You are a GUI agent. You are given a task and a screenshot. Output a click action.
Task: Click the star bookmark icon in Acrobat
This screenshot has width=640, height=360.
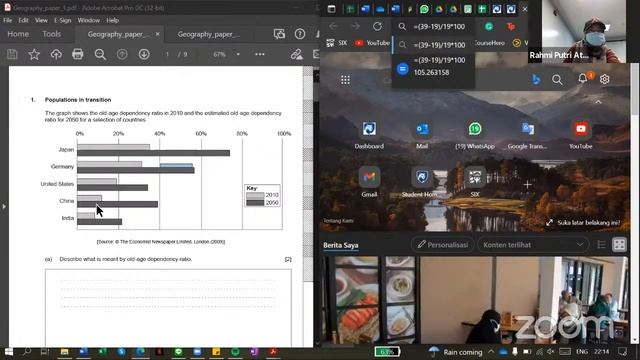click(x=34, y=54)
